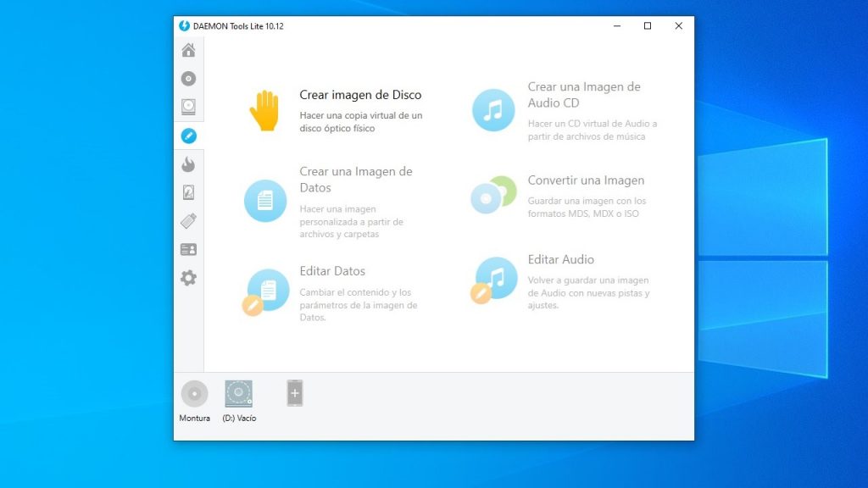Open Crear una Imagen de Datos

[356, 180]
